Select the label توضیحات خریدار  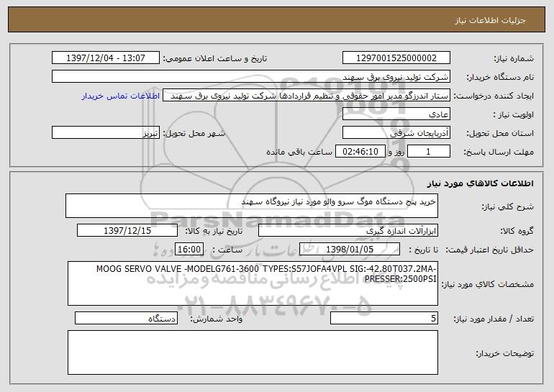point(505,352)
